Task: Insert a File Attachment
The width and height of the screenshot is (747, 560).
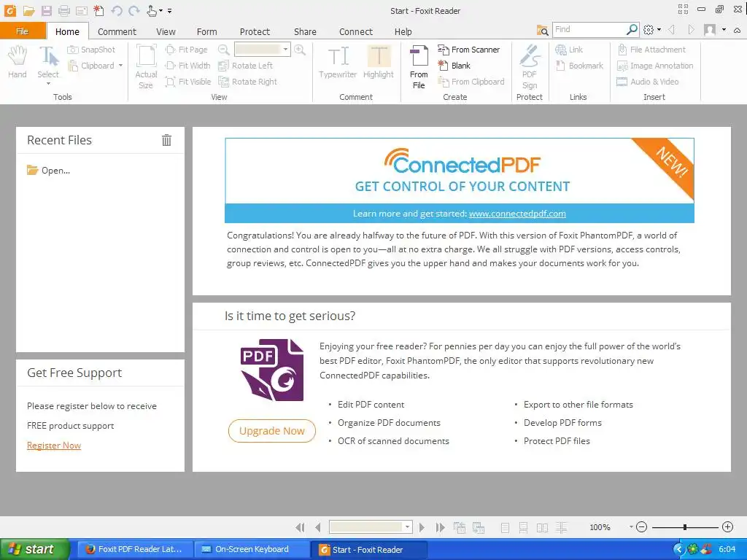Action: pos(651,50)
